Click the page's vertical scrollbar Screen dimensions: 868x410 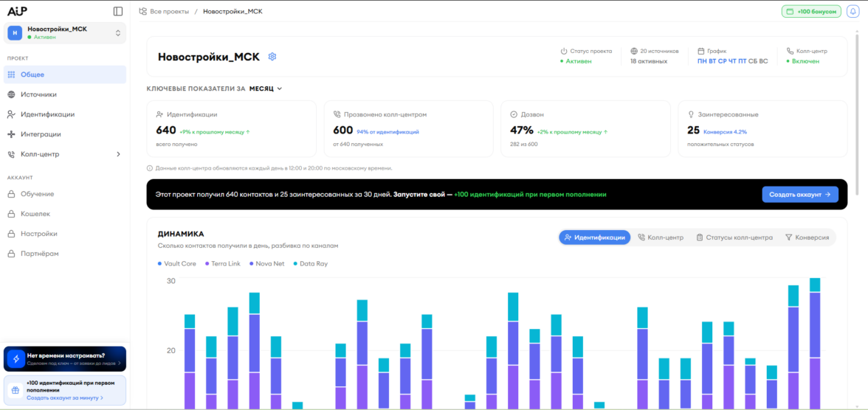click(858, 111)
